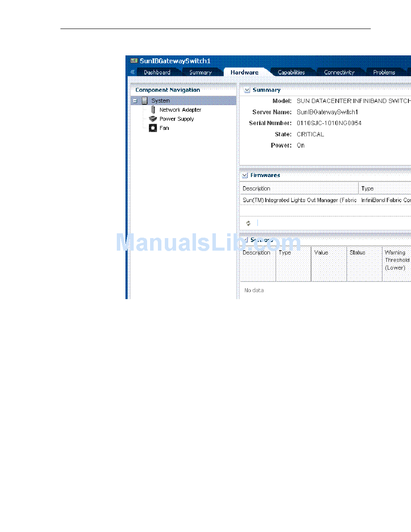Click the refresh icon under Firmwares table
The height and width of the screenshot is (532, 411).
click(x=248, y=223)
